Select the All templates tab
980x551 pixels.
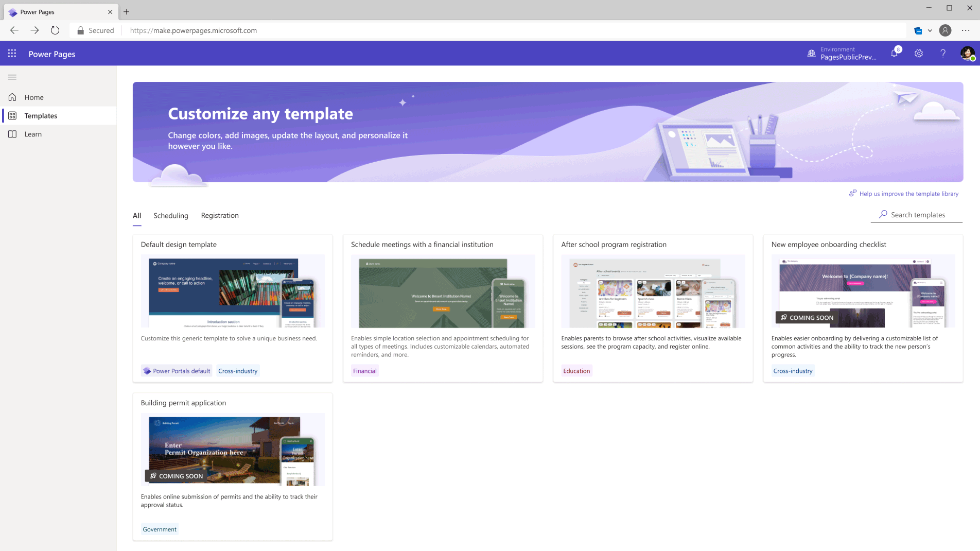tap(137, 215)
